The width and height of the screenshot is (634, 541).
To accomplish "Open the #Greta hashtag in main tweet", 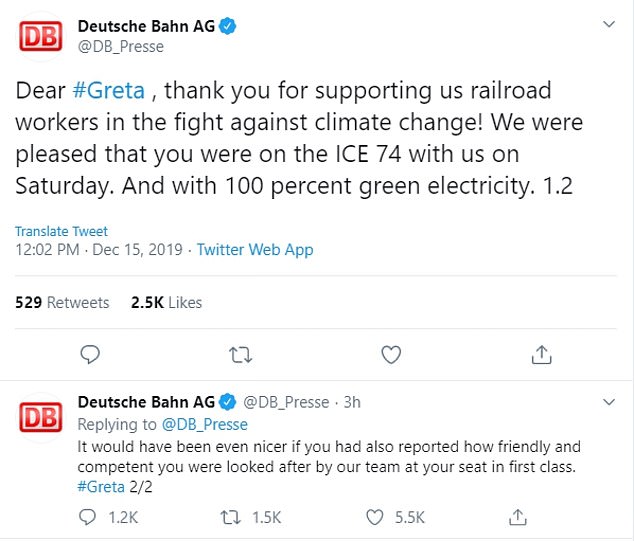I will (109, 91).
